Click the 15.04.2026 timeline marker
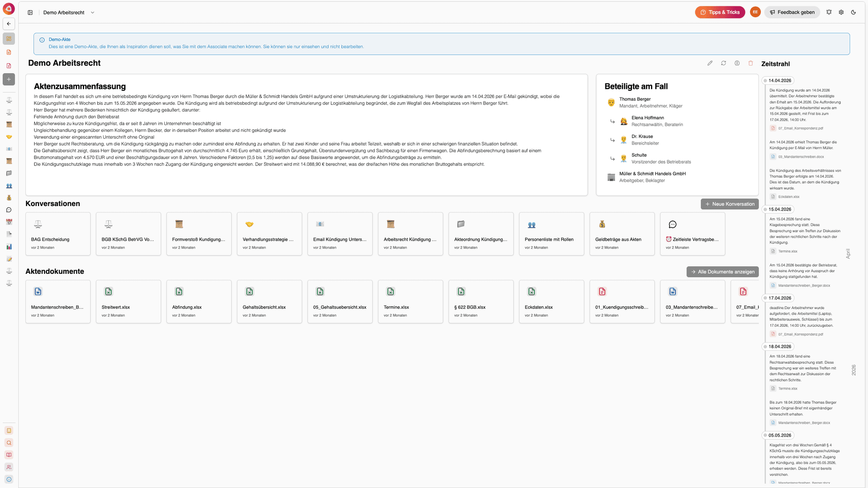This screenshot has height=488, width=868. [778, 209]
